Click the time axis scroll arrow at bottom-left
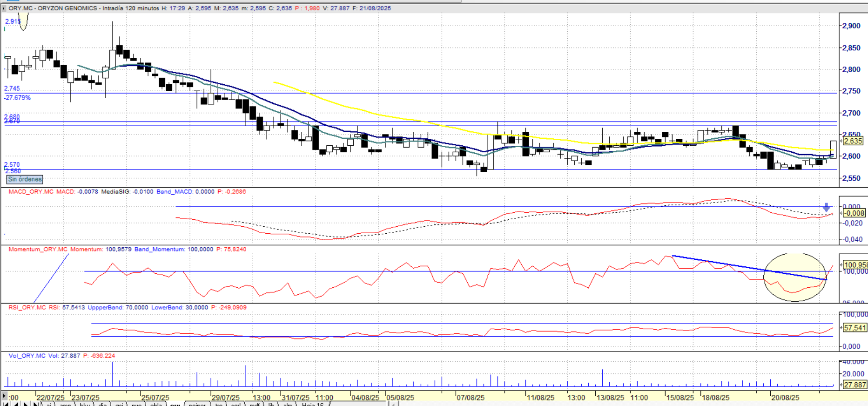Viewport: 868px width, 406px height. pyautogui.click(x=4, y=397)
